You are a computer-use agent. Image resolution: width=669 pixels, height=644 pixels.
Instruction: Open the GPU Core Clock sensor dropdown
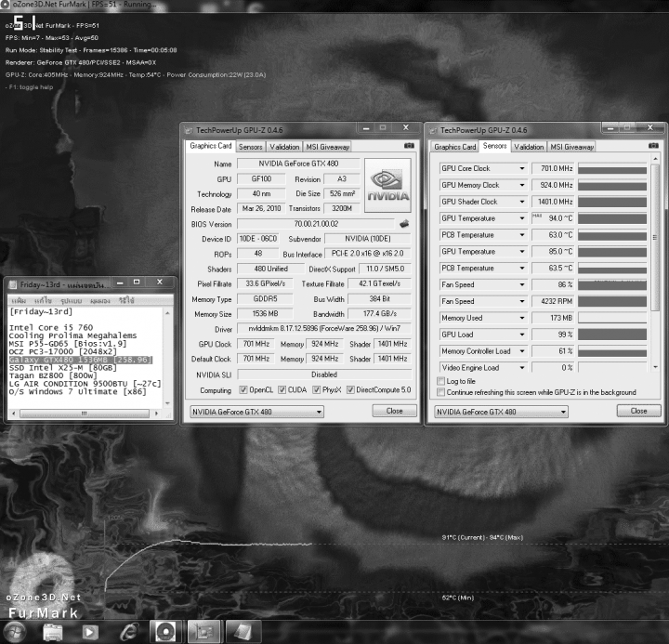tap(522, 168)
